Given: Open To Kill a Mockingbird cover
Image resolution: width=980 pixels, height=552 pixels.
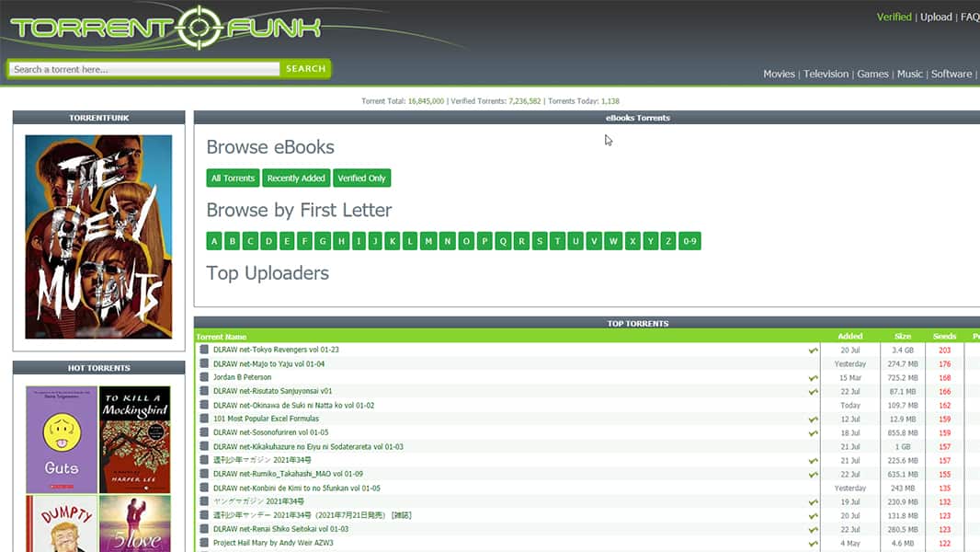Looking at the screenshot, I should (135, 440).
